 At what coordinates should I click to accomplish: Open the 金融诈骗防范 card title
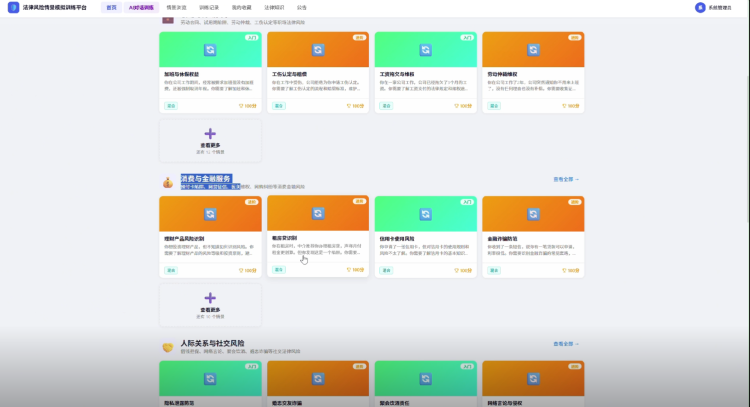click(x=502, y=239)
